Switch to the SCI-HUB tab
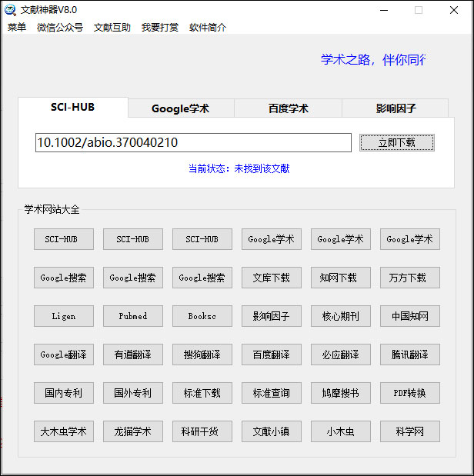 [x=73, y=107]
